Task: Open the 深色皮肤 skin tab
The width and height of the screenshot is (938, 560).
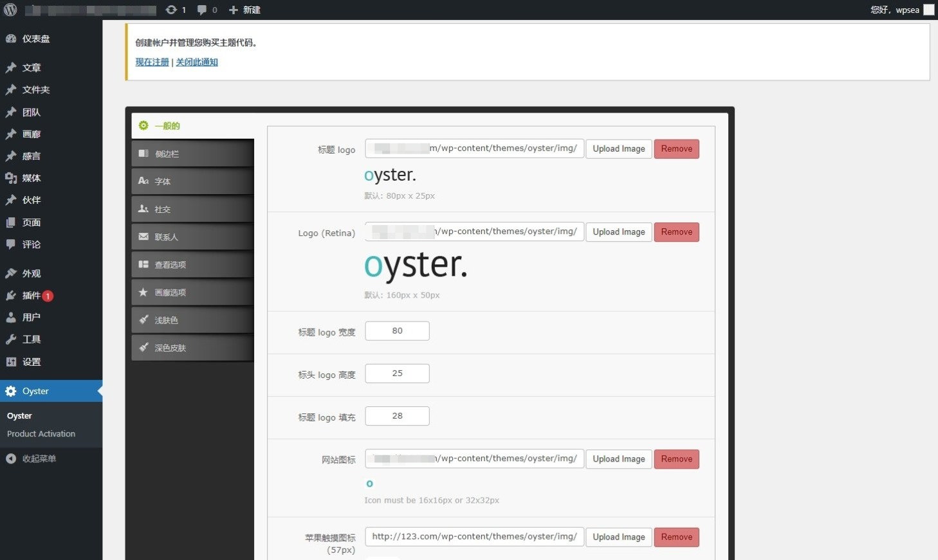Action: point(192,347)
